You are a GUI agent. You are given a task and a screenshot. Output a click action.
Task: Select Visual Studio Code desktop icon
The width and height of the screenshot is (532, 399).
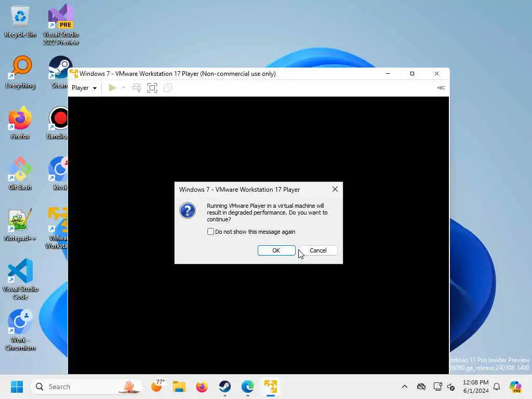click(x=20, y=279)
